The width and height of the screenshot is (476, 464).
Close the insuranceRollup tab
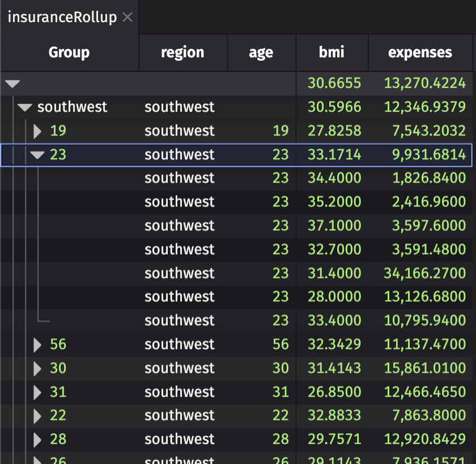127,17
